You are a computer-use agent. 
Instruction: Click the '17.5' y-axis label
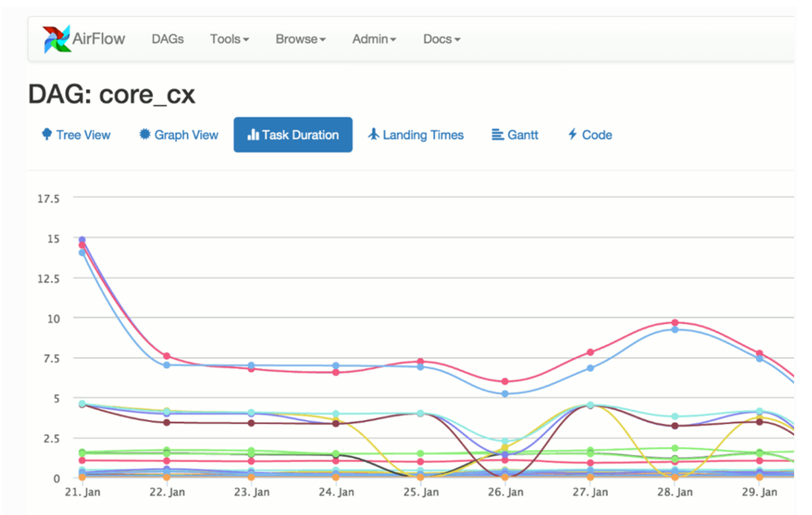[x=48, y=199]
